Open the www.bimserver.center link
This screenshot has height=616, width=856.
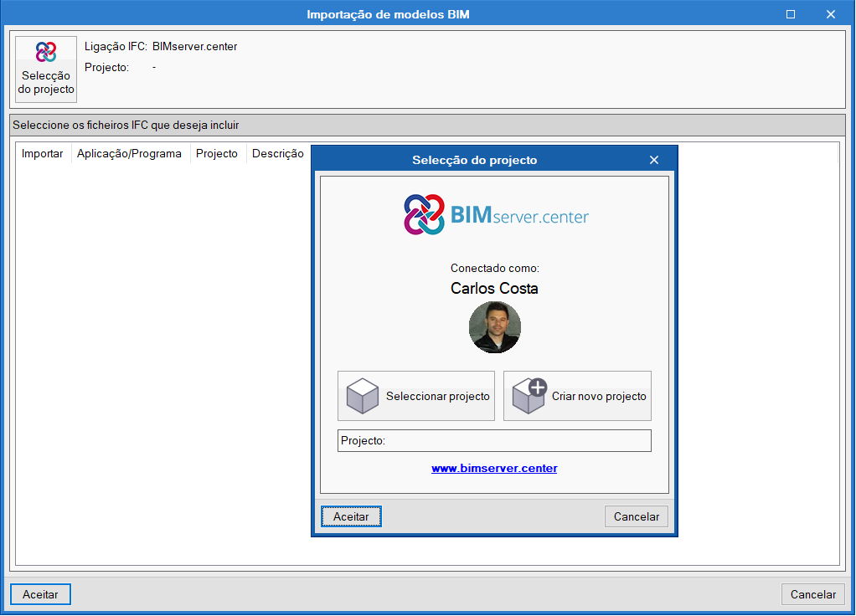(494, 468)
